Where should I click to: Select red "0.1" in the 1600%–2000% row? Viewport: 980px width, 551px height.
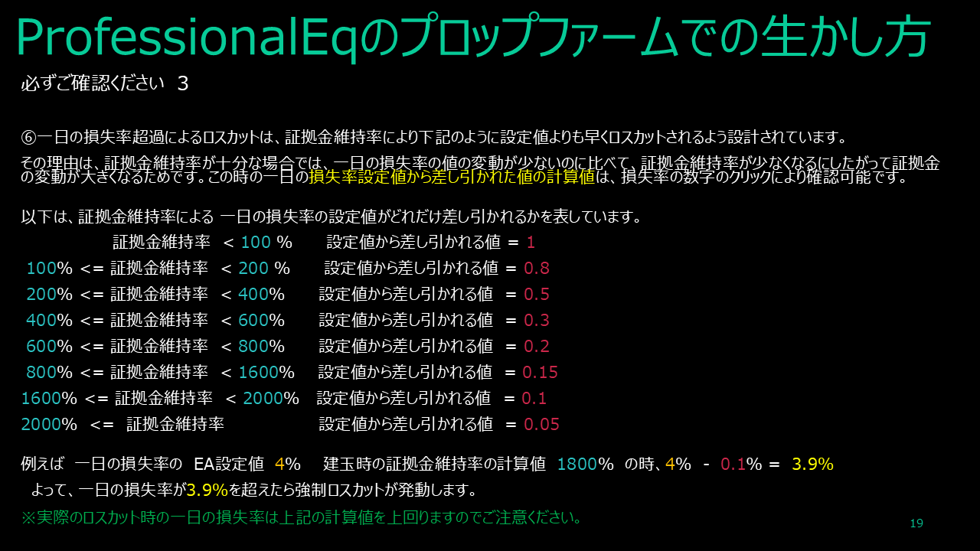tap(534, 399)
